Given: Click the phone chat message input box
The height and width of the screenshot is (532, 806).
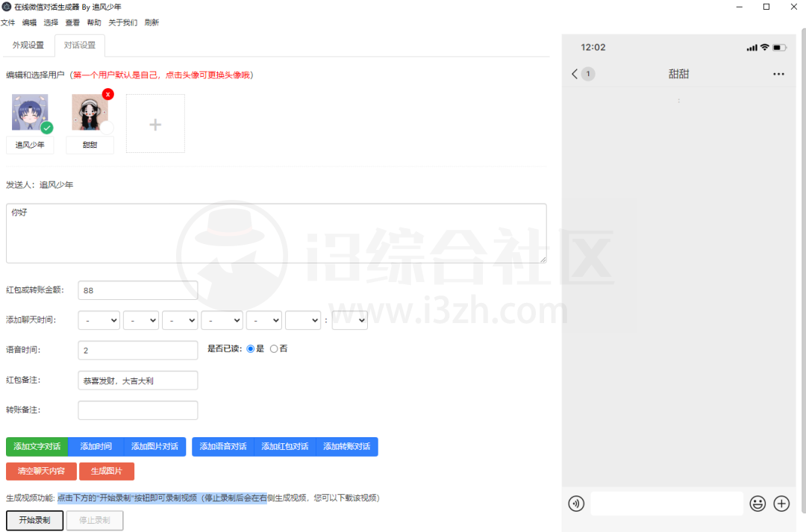Looking at the screenshot, I should click(667, 504).
